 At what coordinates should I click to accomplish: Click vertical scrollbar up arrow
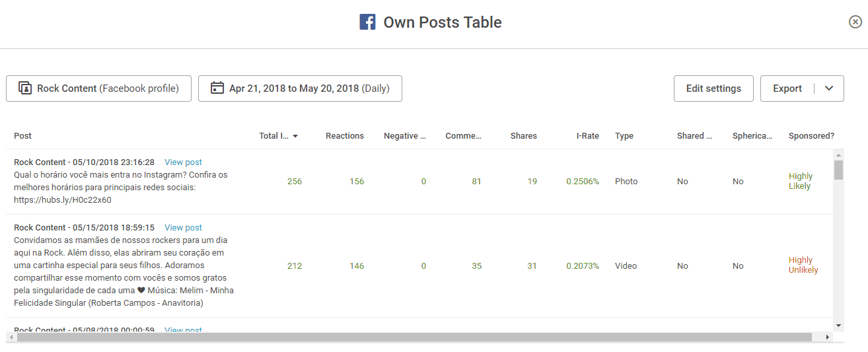[x=838, y=154]
